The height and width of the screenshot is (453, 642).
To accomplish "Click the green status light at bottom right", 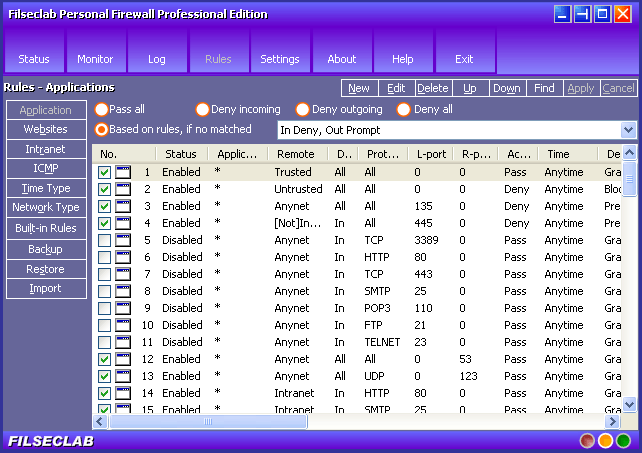I will [623, 440].
